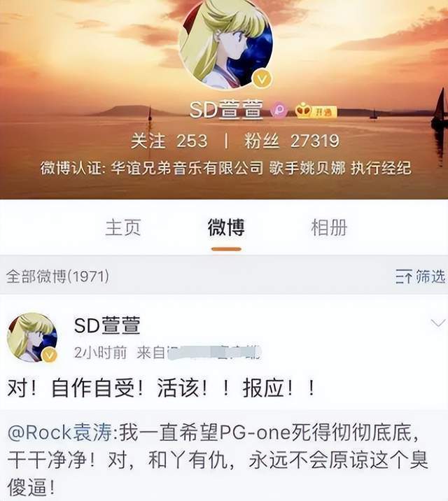Tap the post author's small avatar
Viewport: 448px width, 501px height.
click(32, 338)
